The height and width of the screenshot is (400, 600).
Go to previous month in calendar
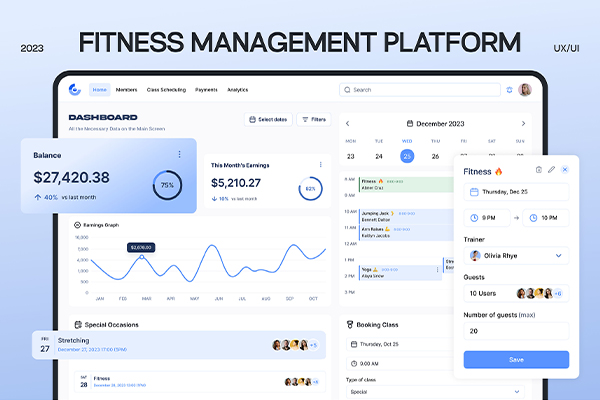pos(348,124)
